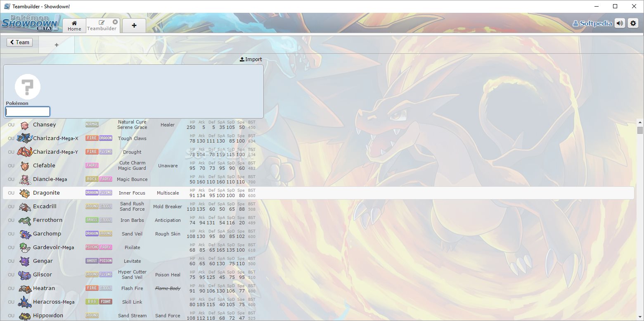Click the Mold Breaker ability text
Viewport: 644px width, 321px height.
pyautogui.click(x=168, y=207)
